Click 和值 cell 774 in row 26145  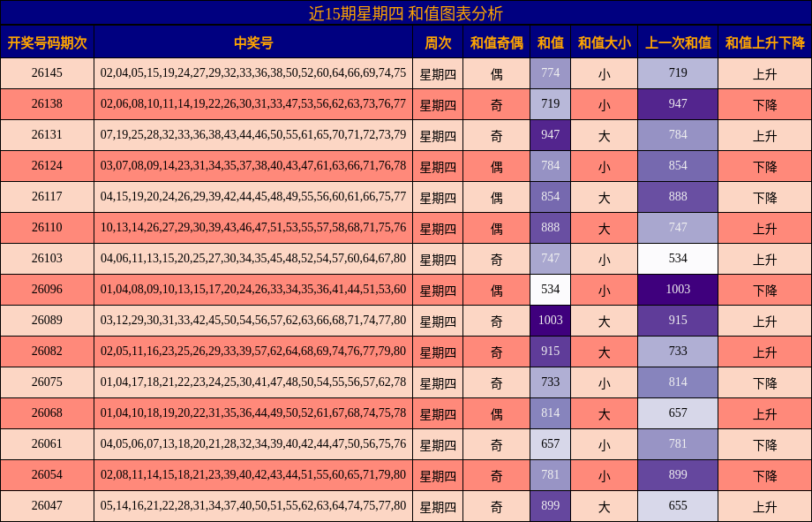tap(550, 73)
